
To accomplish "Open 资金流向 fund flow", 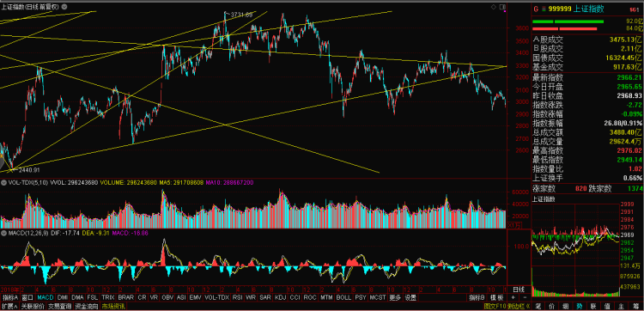I will click(x=87, y=306).
